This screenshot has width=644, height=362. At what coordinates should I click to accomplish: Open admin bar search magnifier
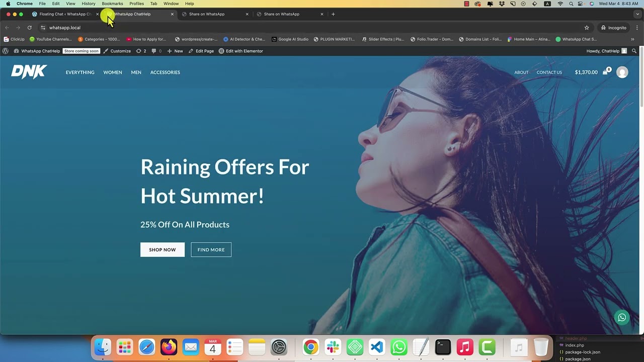634,51
